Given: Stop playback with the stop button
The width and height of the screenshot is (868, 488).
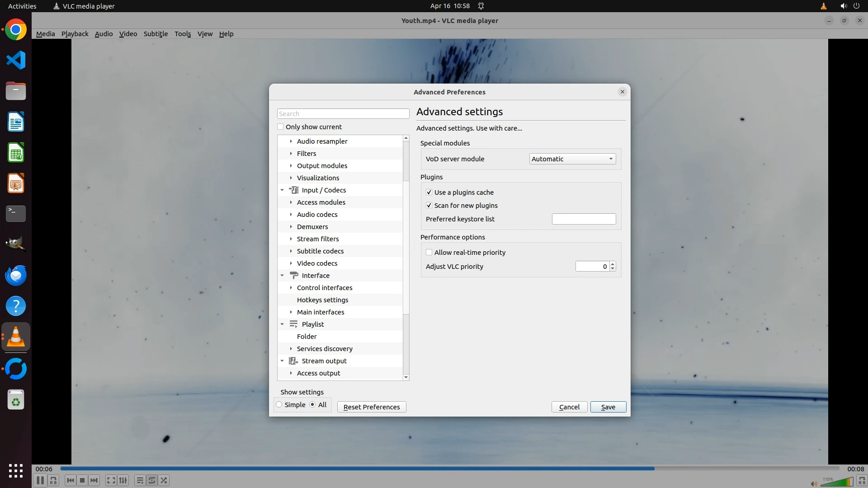Looking at the screenshot, I should [x=82, y=480].
